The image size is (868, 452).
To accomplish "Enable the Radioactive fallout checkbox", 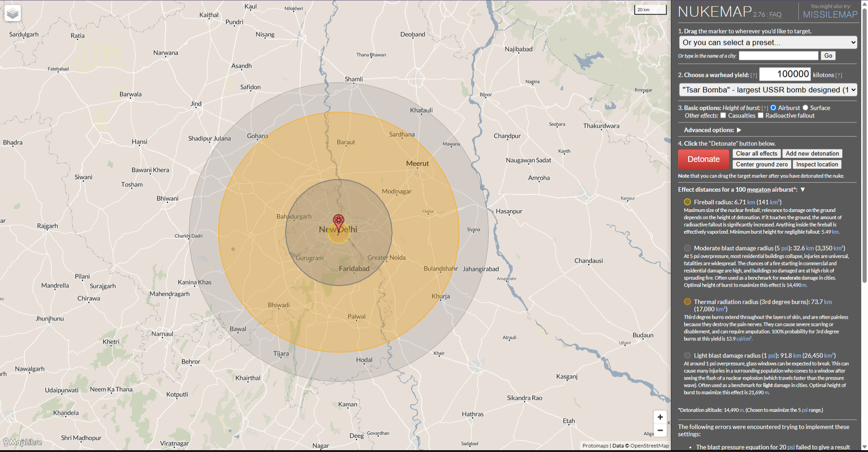I will coord(760,115).
